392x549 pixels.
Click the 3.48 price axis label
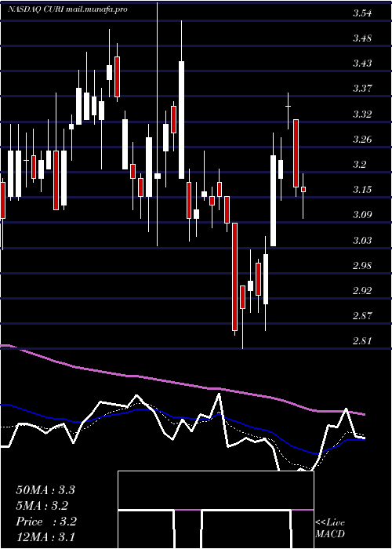(x=362, y=38)
